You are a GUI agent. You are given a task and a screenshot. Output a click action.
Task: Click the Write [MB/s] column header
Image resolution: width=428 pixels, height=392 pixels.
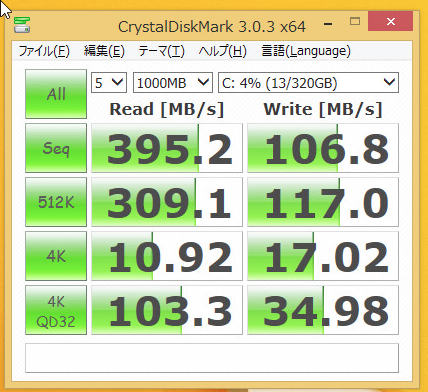point(323,110)
